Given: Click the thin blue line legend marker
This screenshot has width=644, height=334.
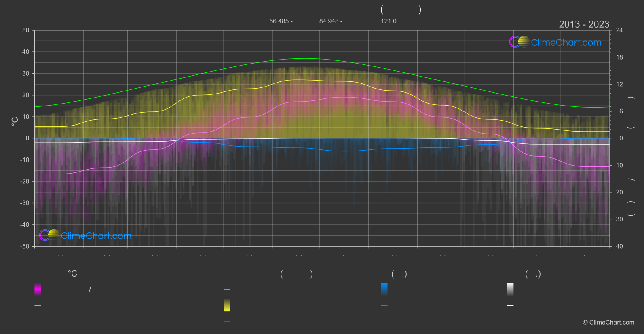Looking at the screenshot, I should coord(384,306).
